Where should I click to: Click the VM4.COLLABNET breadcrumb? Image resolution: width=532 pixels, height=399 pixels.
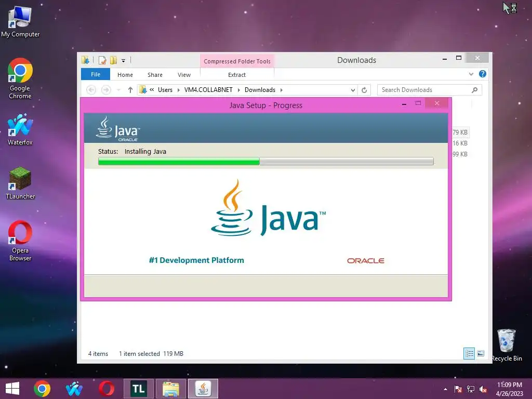(x=208, y=90)
